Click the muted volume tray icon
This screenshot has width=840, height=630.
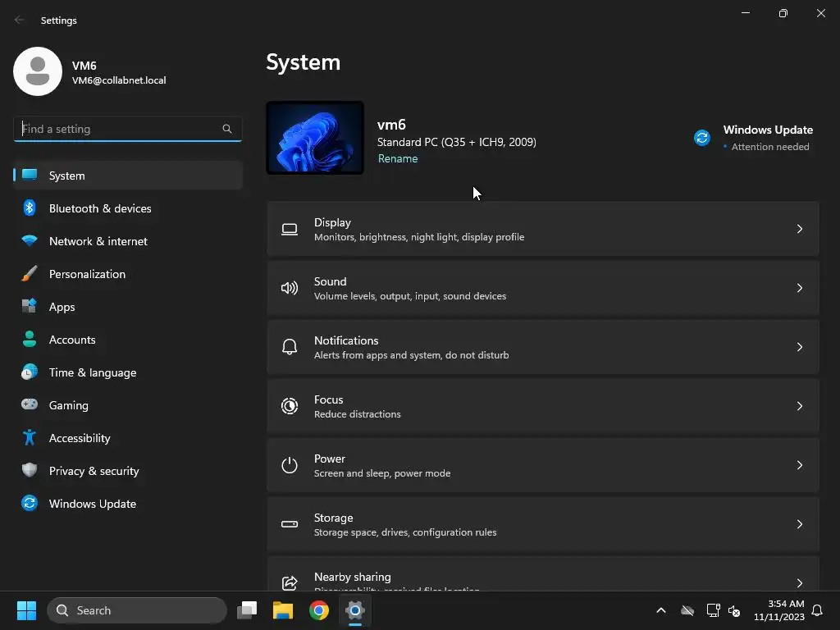tap(734, 610)
